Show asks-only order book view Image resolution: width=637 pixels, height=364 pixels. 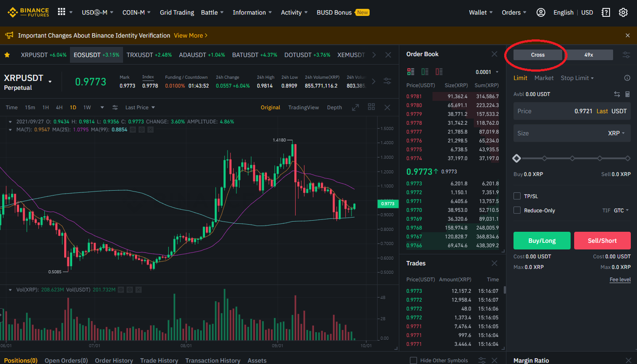(x=439, y=72)
